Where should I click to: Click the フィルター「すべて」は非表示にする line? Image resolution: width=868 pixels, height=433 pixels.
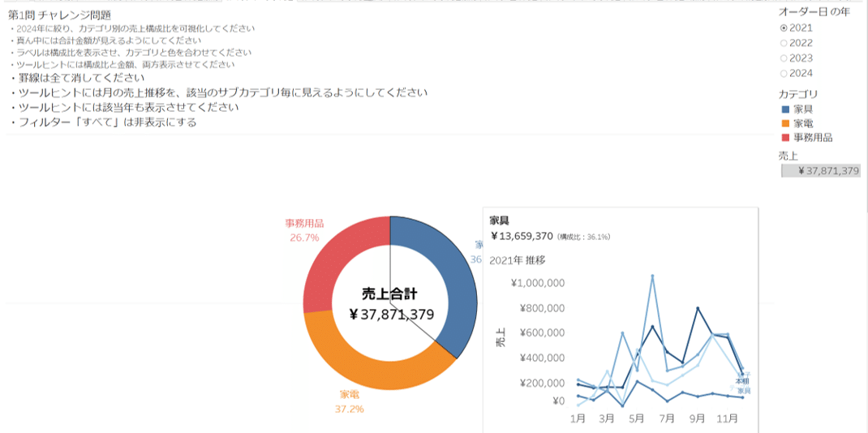(103, 122)
